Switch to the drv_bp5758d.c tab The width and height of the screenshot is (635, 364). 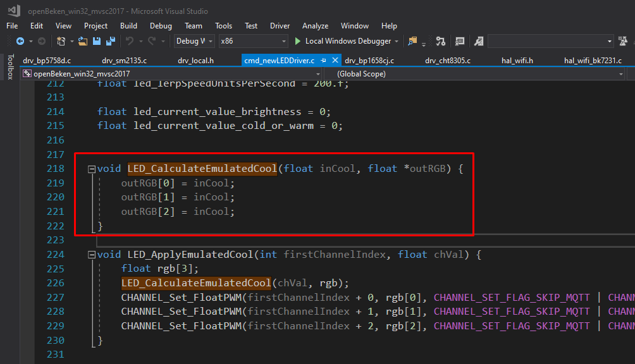click(47, 61)
